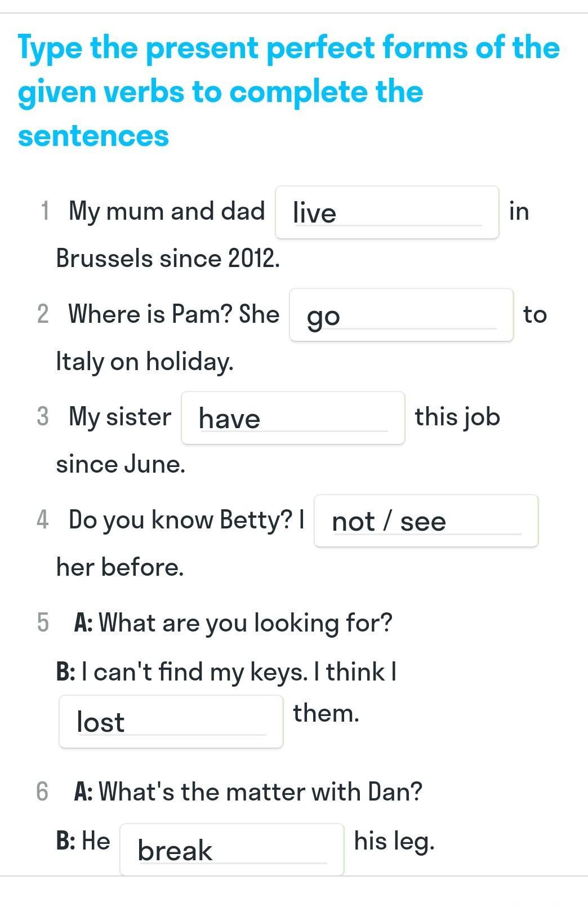This screenshot has width=588, height=907.
Task: Click the text 'since June.'
Action: tap(121, 464)
